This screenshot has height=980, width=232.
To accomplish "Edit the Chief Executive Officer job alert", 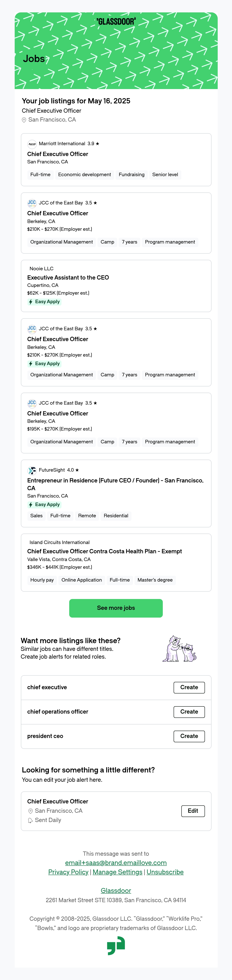I will click(193, 811).
